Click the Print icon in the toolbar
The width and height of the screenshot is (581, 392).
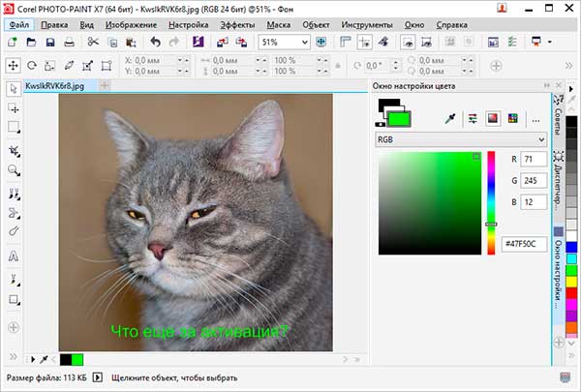72,43
